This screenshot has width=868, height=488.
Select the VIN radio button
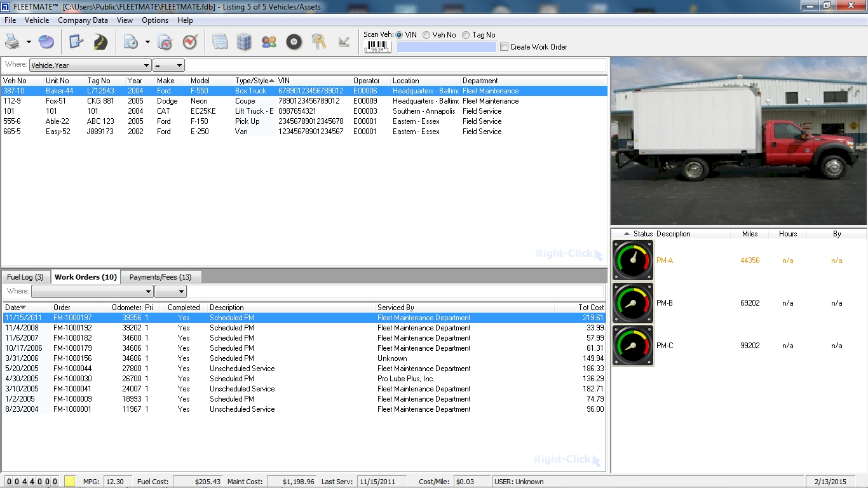(x=399, y=34)
